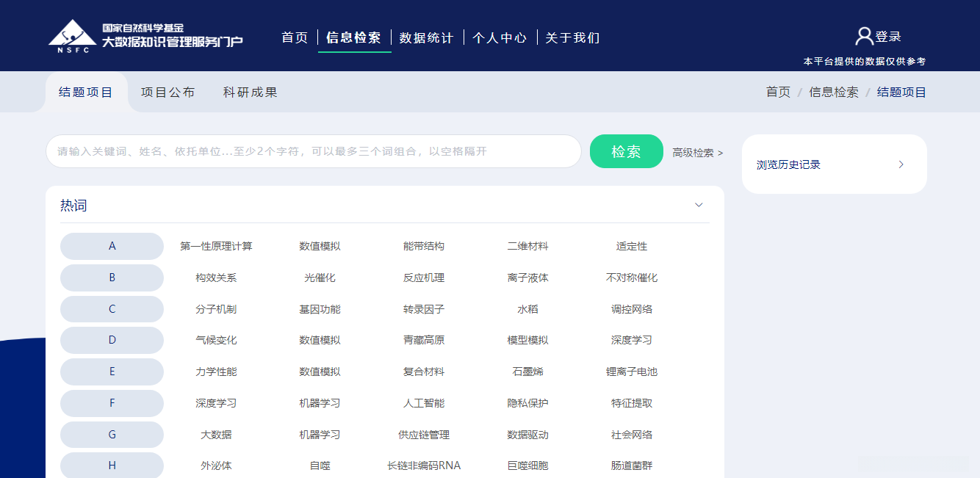Click hot word 特征提取
This screenshot has height=478, width=980.
click(632, 403)
